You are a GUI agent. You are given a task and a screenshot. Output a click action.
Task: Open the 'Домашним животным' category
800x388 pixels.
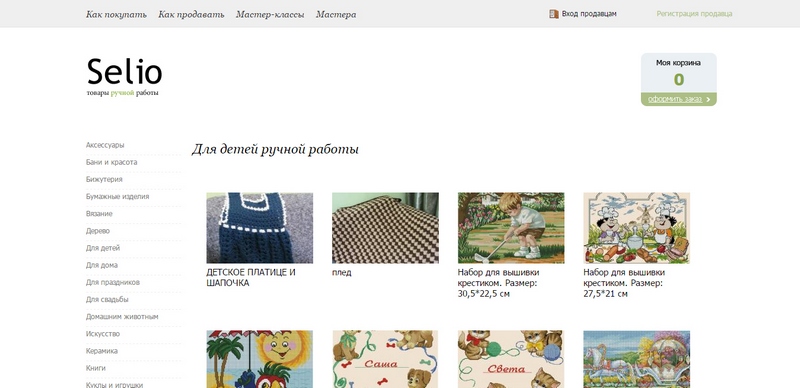(x=122, y=317)
